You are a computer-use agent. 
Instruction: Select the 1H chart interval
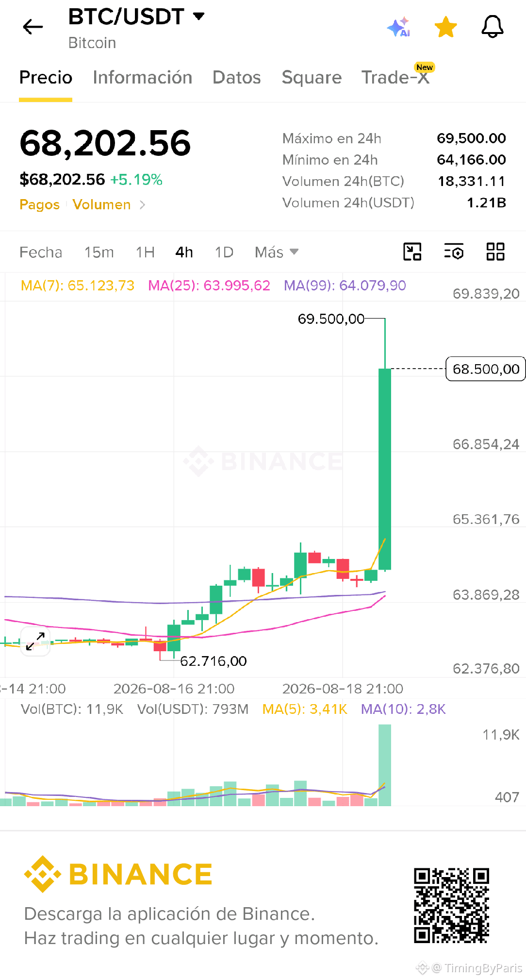pos(145,252)
